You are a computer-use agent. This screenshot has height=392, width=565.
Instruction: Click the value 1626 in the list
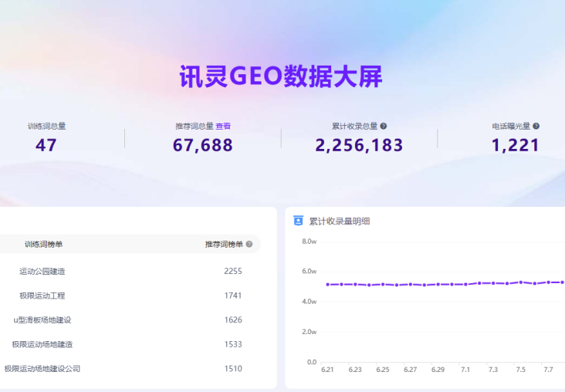[x=233, y=320]
